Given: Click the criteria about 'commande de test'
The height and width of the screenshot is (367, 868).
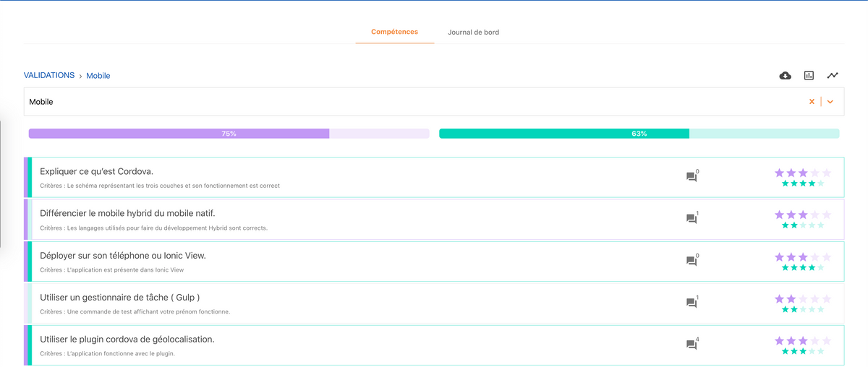Looking at the screenshot, I should tap(135, 311).
